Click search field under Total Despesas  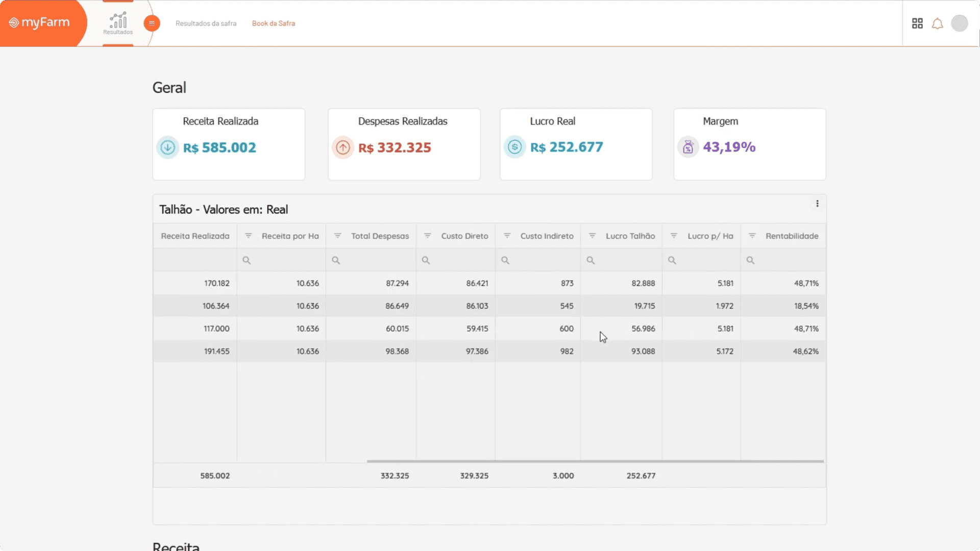pyautogui.click(x=371, y=260)
